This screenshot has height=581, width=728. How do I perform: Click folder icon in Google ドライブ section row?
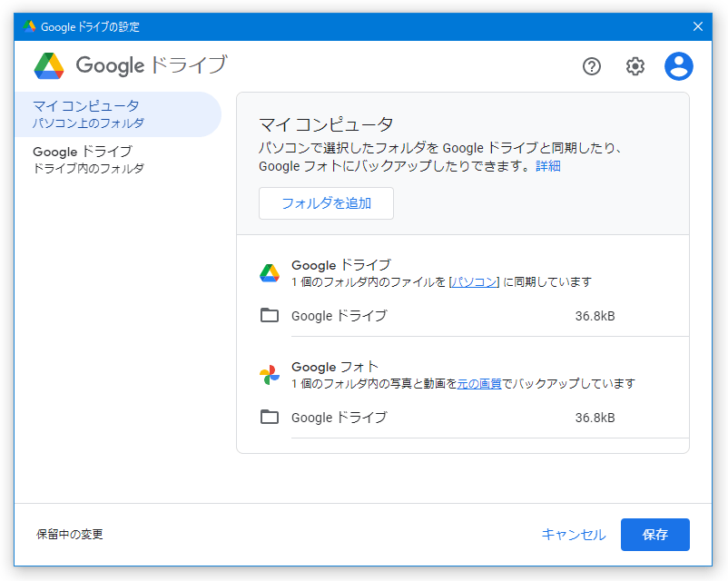tap(270, 315)
